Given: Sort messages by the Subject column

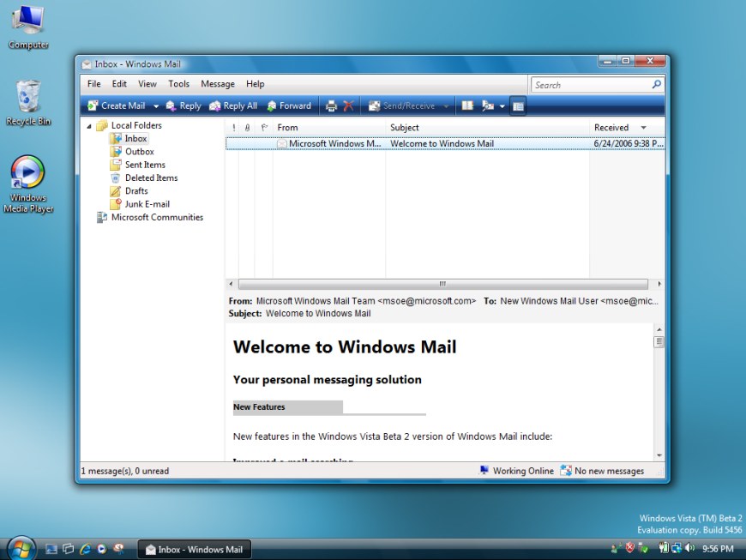Looking at the screenshot, I should pos(487,128).
